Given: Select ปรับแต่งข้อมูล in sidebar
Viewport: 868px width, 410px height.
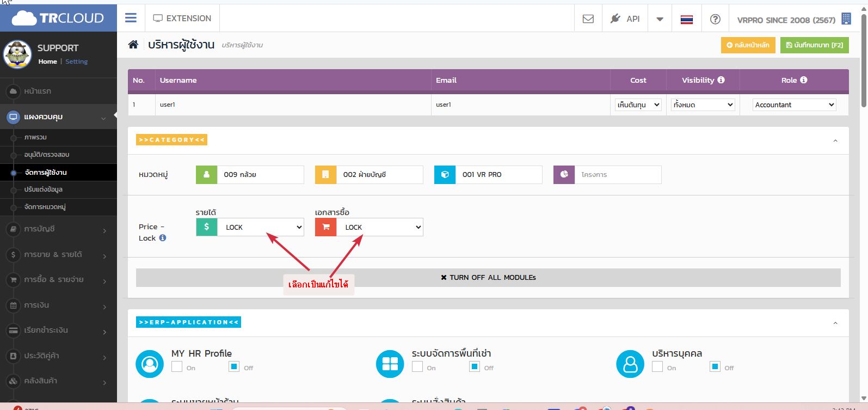Looking at the screenshot, I should 44,189.
